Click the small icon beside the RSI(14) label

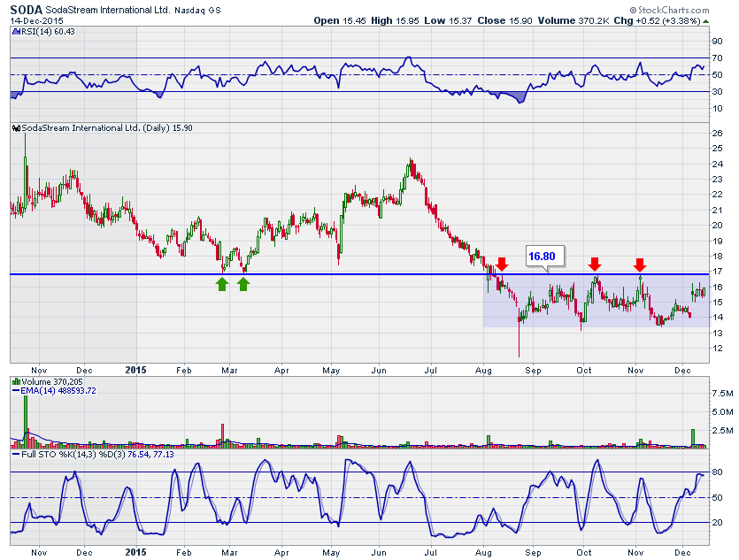coord(14,31)
